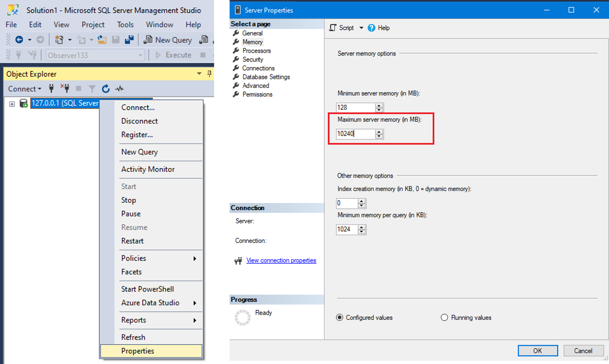Click the Stop square icon in Object Explorer
The width and height of the screenshot is (609, 364).
79,88
